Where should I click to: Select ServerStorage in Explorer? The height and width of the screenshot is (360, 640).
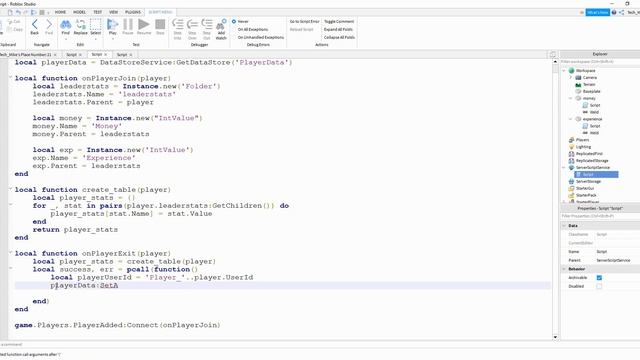coord(585,182)
